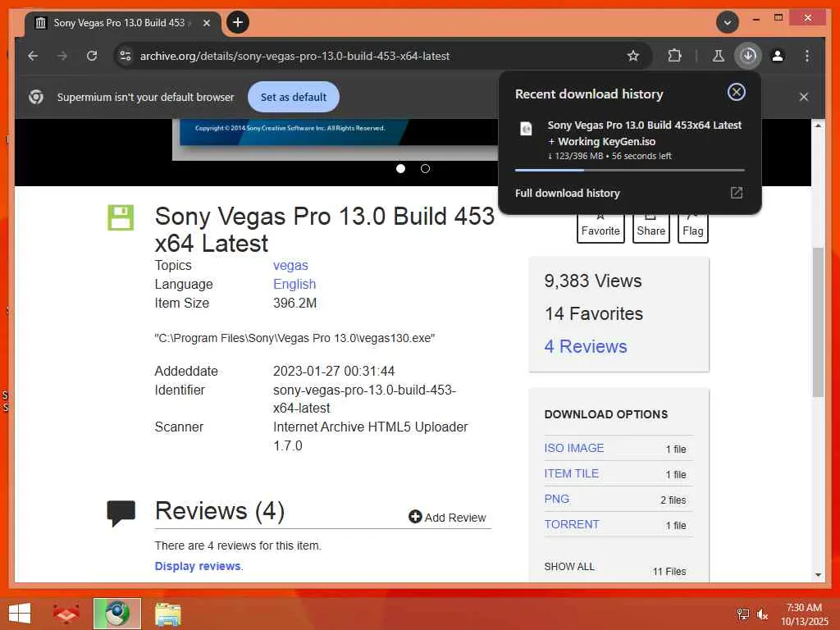The width and height of the screenshot is (840, 630).
Task: Open the 4 Reviews link
Action: 586,347
